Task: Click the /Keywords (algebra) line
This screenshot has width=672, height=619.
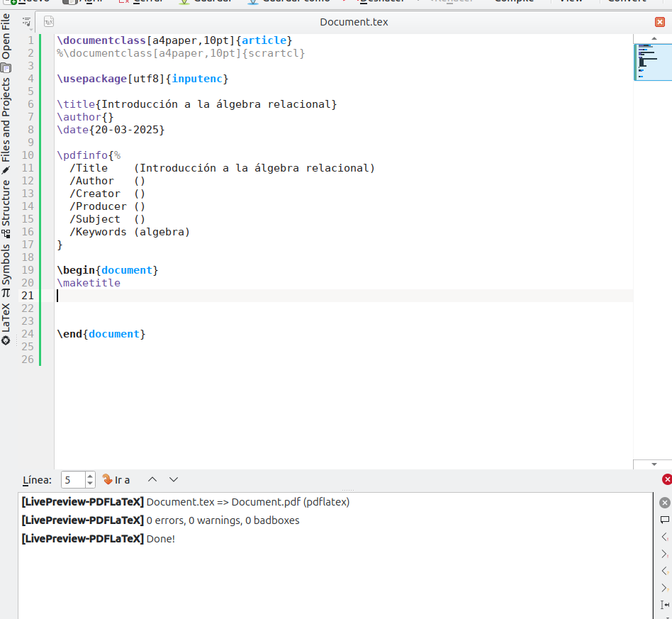Action: (x=130, y=232)
